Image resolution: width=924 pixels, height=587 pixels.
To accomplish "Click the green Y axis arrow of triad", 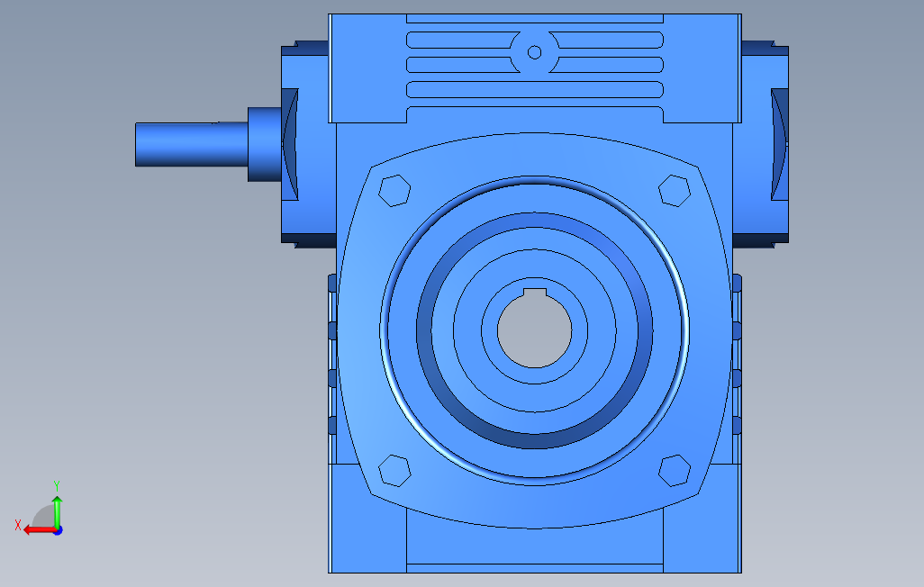I will 57,511.
